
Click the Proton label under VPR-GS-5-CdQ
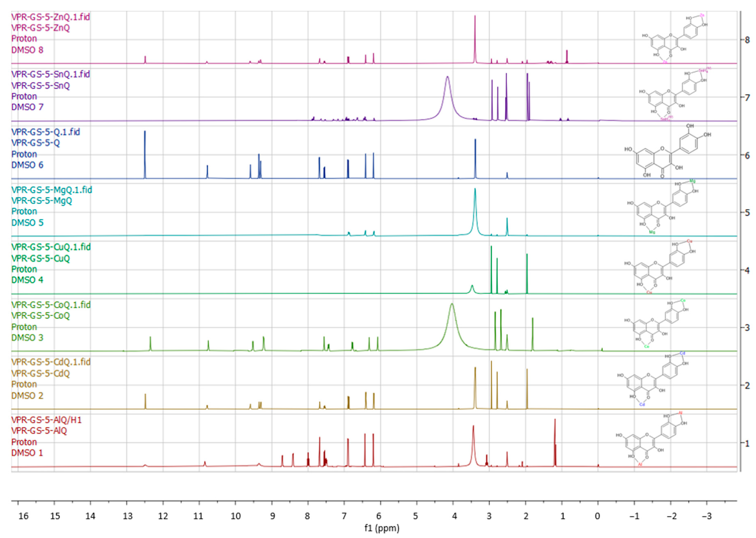click(24, 384)
